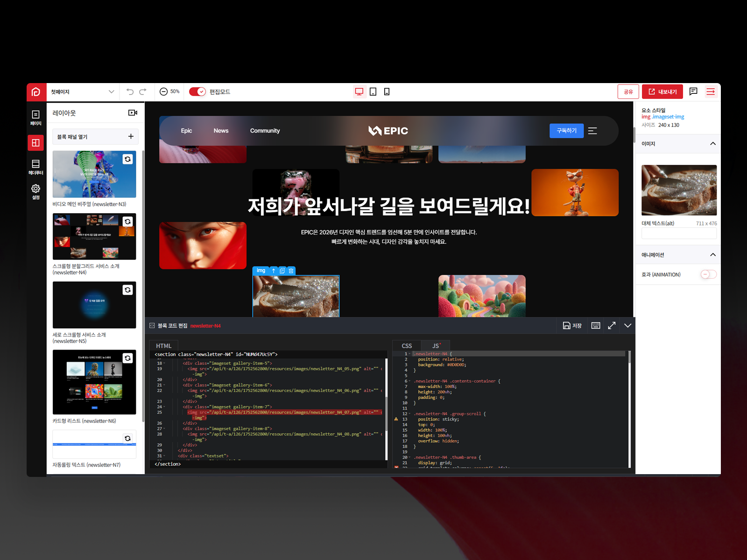The height and width of the screenshot is (560, 747).
Task: Refresh the newsletter-N3 block thumbnail
Action: point(127,160)
